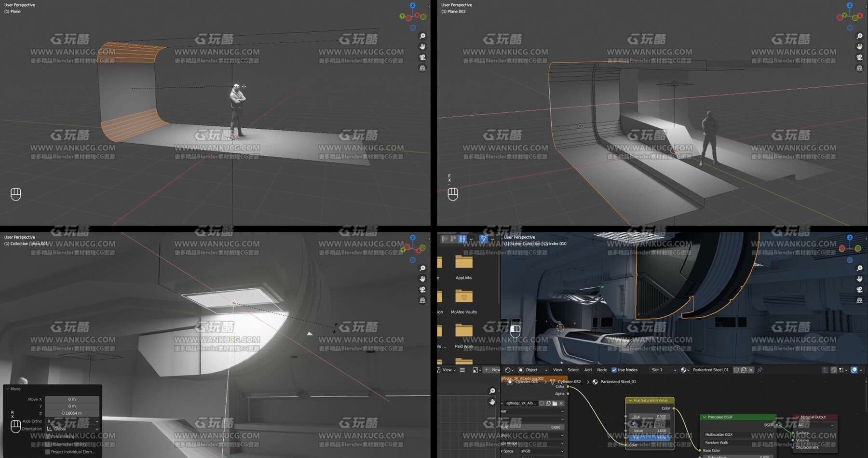Open Object shader type dropdown
This screenshot has width=868, height=458.
[x=533, y=370]
